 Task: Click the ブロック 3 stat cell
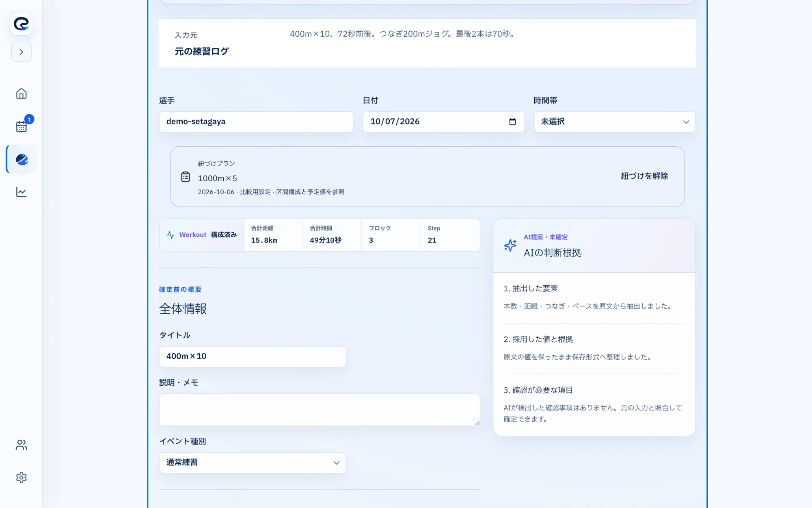[391, 235]
